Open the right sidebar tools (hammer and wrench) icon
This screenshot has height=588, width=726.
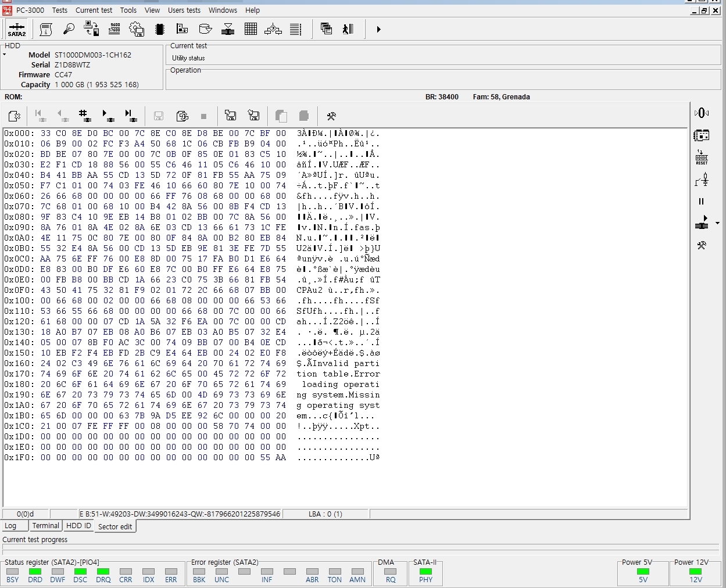pos(702,245)
